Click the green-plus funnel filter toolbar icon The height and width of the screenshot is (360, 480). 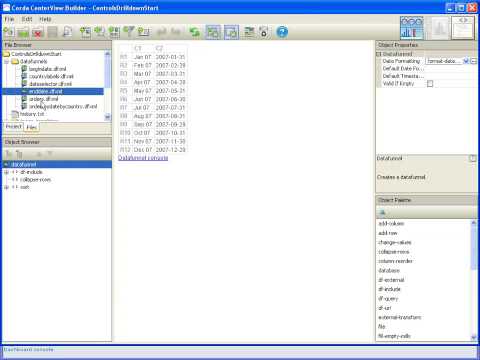point(129,32)
